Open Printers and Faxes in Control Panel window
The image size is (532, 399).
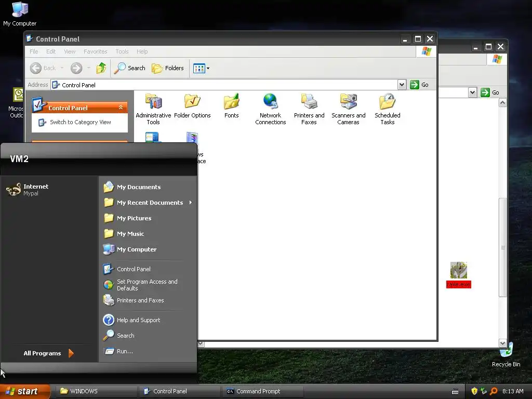click(x=309, y=109)
